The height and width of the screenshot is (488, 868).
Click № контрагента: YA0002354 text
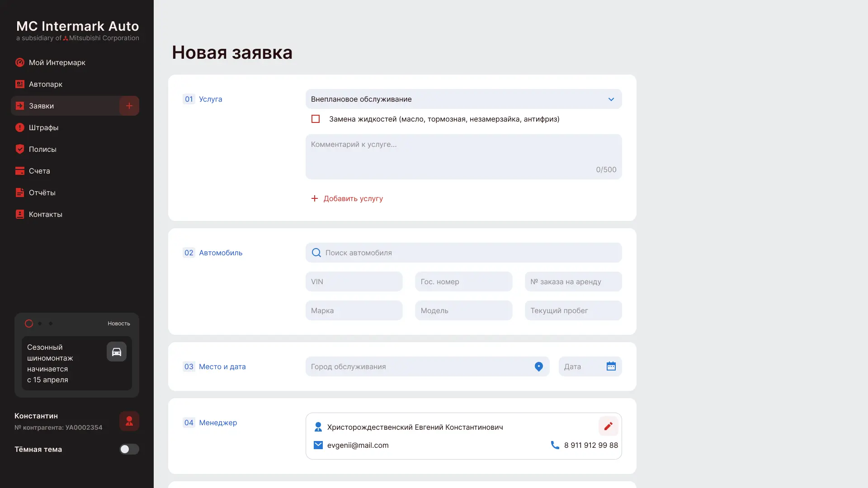pyautogui.click(x=58, y=427)
